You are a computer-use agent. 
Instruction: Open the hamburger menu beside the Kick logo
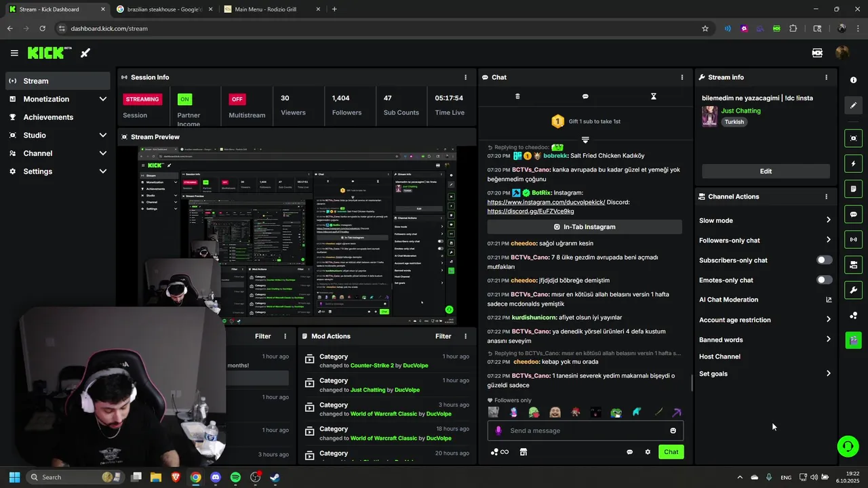[14, 53]
